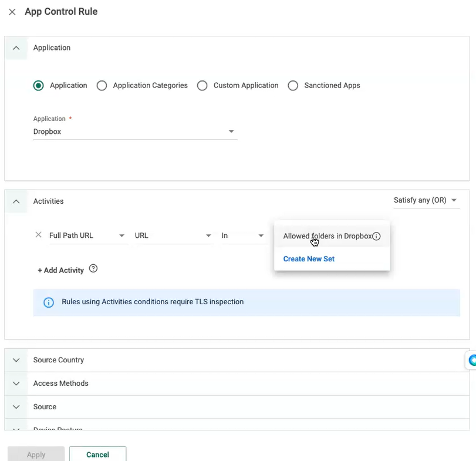Screen dimensions: 476x461
Task: Select the Sanctioned Apps radio button
Action: 293,85
